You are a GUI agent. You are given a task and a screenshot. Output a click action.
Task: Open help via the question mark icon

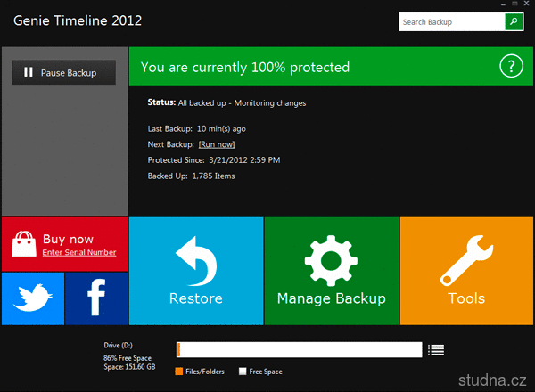(x=509, y=67)
